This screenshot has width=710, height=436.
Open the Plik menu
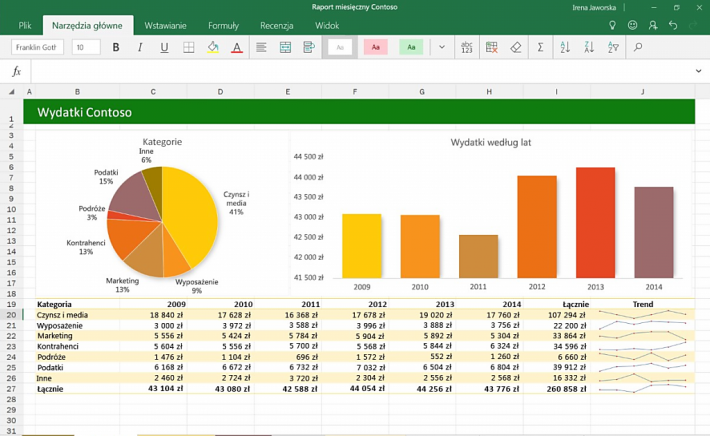pyautogui.click(x=24, y=26)
